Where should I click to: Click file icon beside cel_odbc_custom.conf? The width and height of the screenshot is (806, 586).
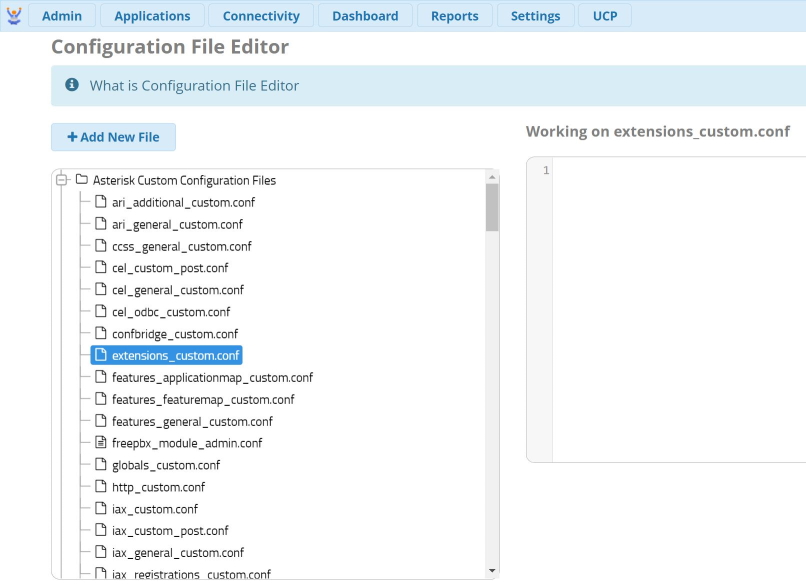100,312
